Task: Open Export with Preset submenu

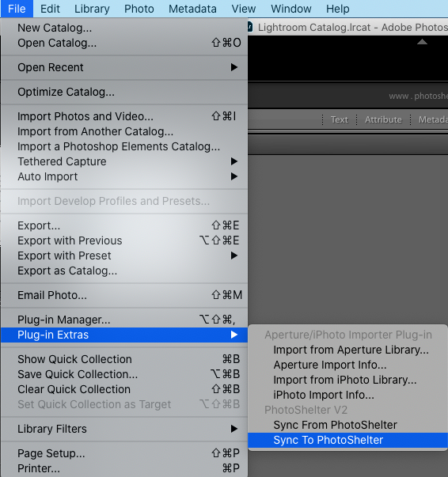Action: [123, 256]
